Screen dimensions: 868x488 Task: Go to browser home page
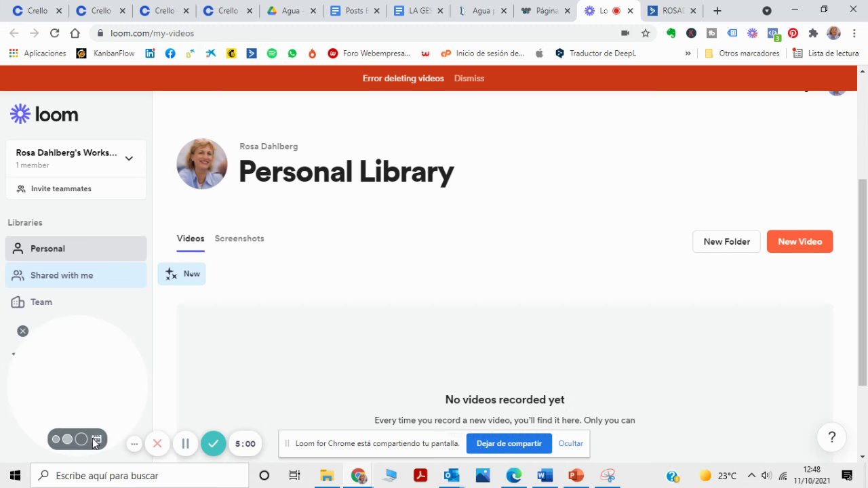click(75, 33)
